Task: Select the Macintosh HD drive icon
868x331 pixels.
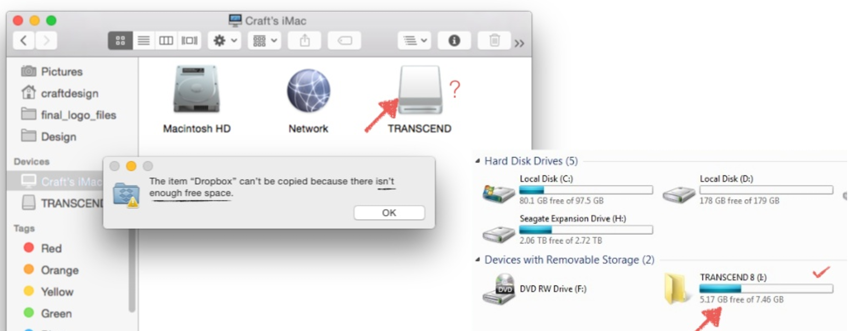Action: (x=197, y=89)
